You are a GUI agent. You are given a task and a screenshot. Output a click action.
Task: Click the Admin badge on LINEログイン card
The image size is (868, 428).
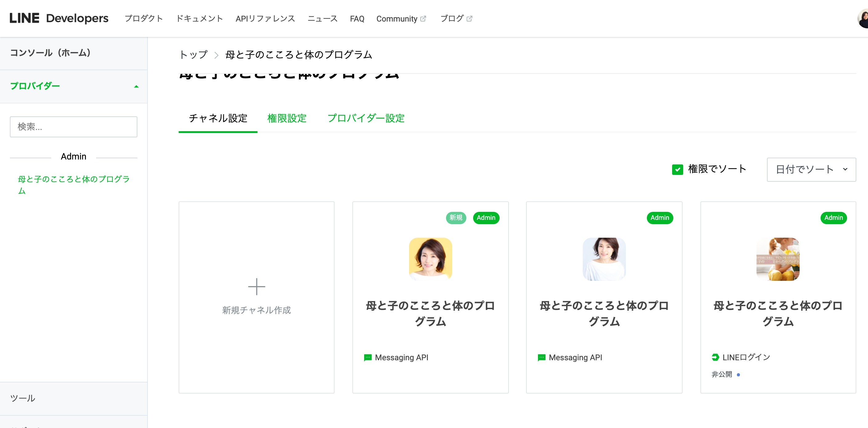point(834,218)
